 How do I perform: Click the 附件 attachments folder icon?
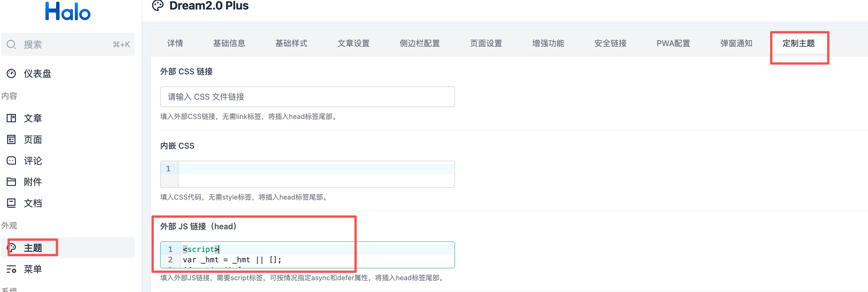coord(12,182)
